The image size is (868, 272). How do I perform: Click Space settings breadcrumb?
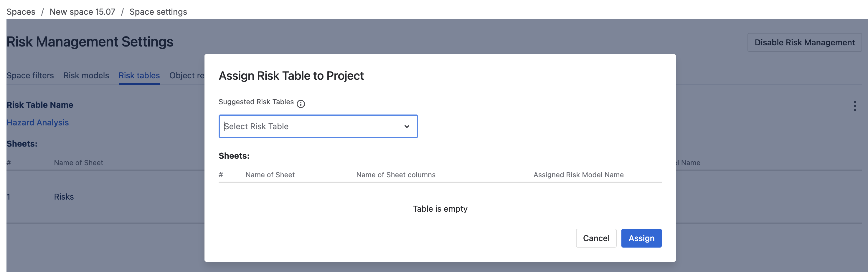click(158, 12)
